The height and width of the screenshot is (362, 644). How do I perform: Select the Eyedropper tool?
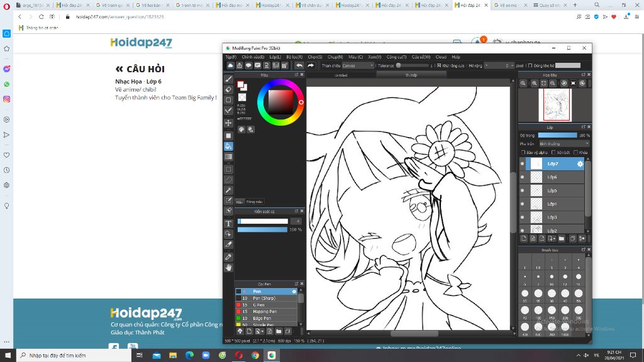tap(229, 257)
